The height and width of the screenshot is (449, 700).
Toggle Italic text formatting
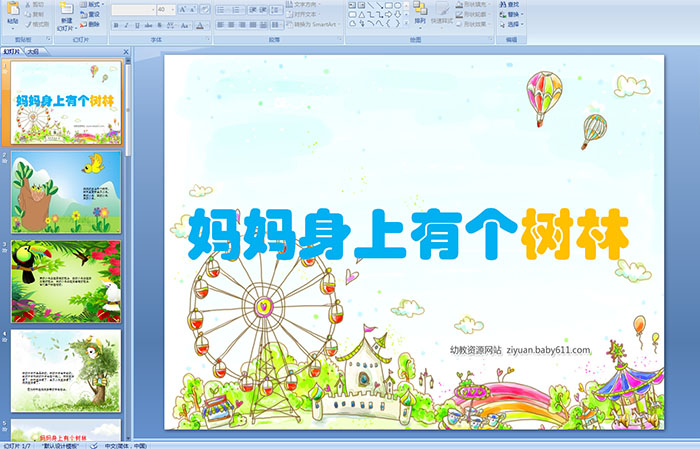coord(127,25)
